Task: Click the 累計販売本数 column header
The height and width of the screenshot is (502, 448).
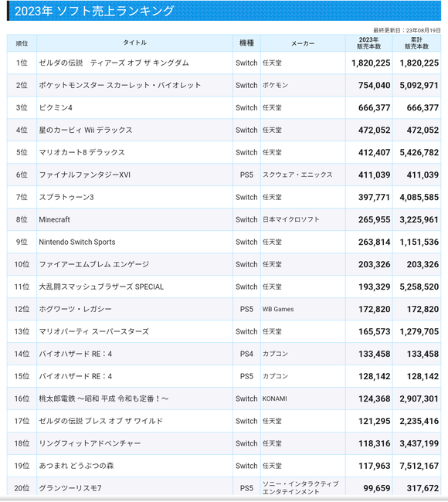Action: coord(416,43)
